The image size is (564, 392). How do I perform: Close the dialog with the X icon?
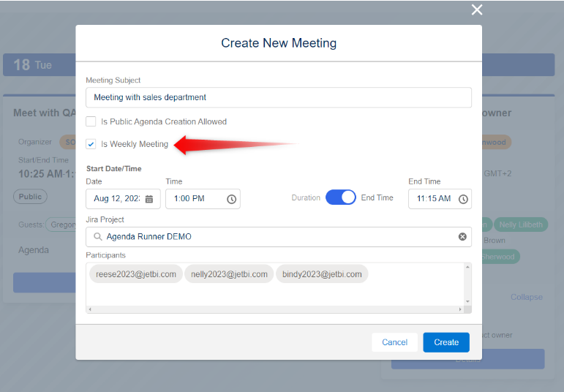(x=477, y=10)
